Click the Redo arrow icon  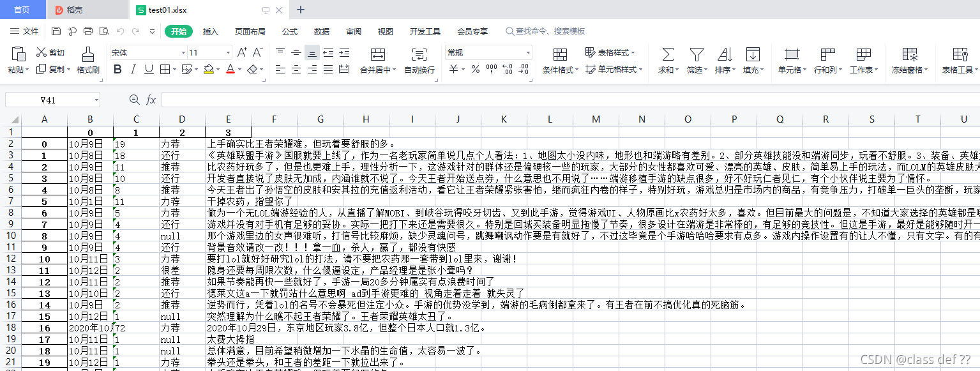click(135, 31)
